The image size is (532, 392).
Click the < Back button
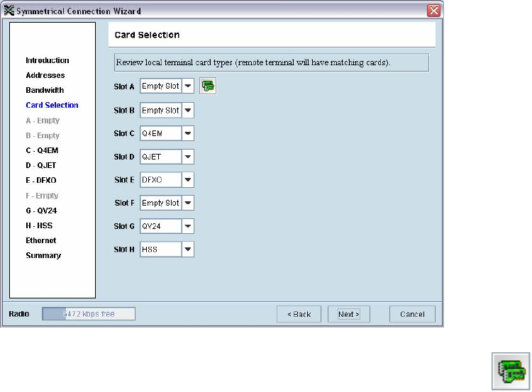tap(299, 314)
